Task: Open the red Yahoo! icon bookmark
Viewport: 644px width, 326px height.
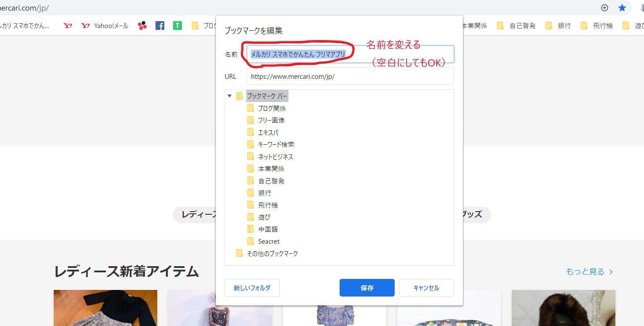Action: pyautogui.click(x=68, y=26)
